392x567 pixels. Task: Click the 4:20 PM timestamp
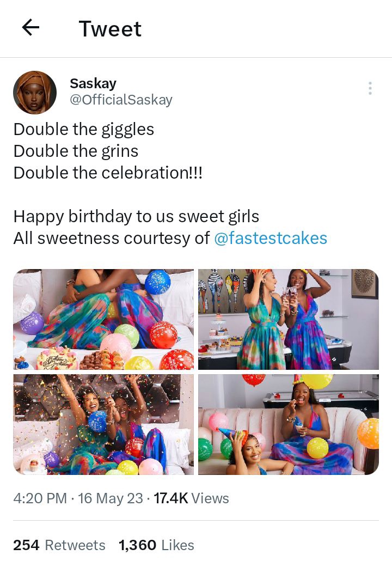point(40,498)
